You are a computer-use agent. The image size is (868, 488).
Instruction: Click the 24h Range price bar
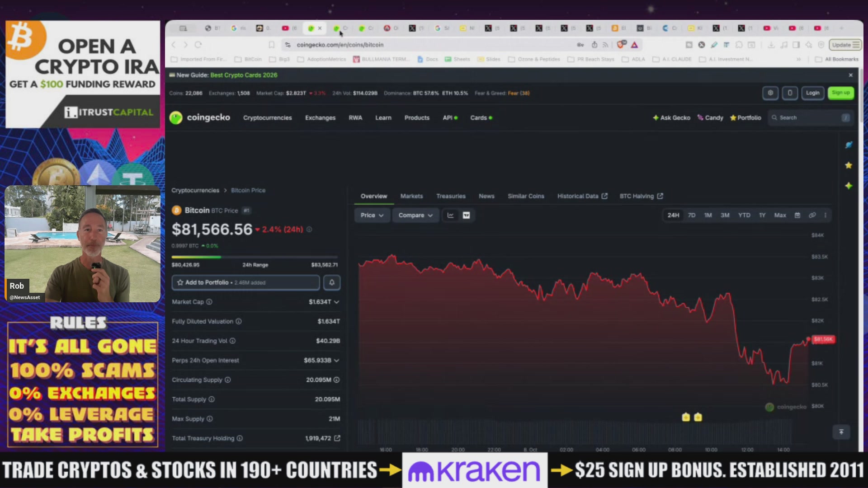click(255, 257)
